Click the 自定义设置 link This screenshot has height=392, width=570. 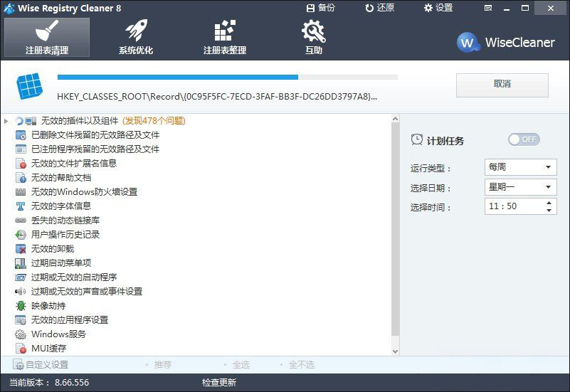point(41,364)
